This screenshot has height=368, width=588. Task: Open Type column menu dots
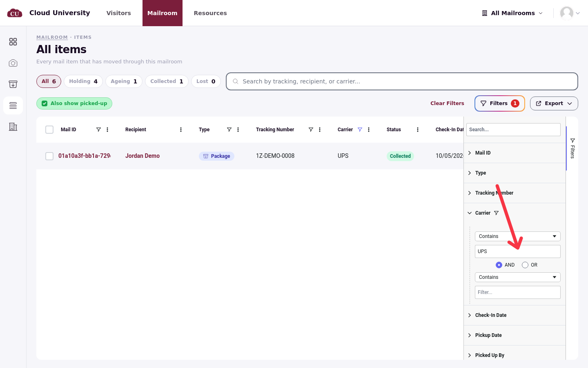[x=238, y=130]
